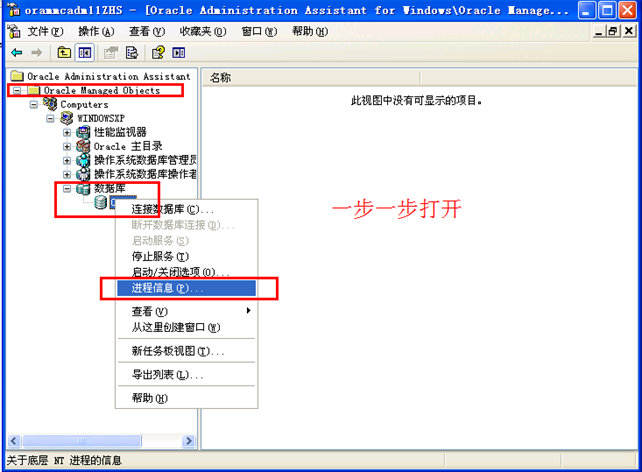The width and height of the screenshot is (642, 472).
Task: Expand the Oracle 主目录 node
Action: (67, 147)
